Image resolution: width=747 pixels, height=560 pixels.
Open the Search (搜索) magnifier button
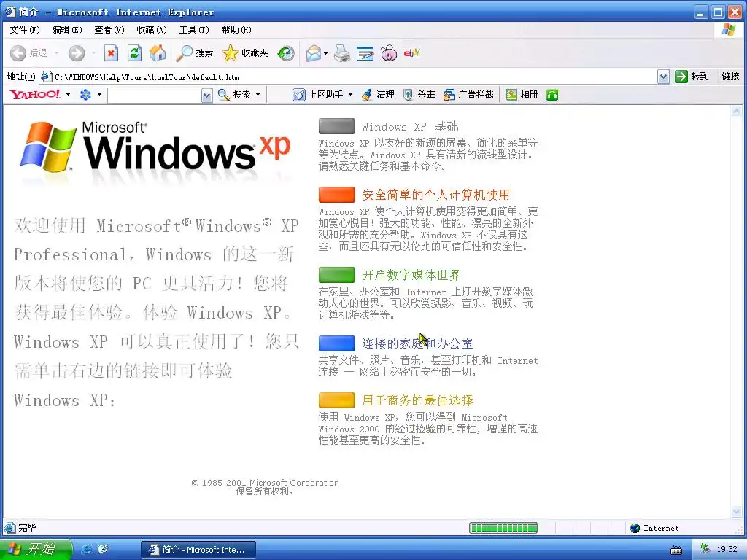click(x=194, y=52)
